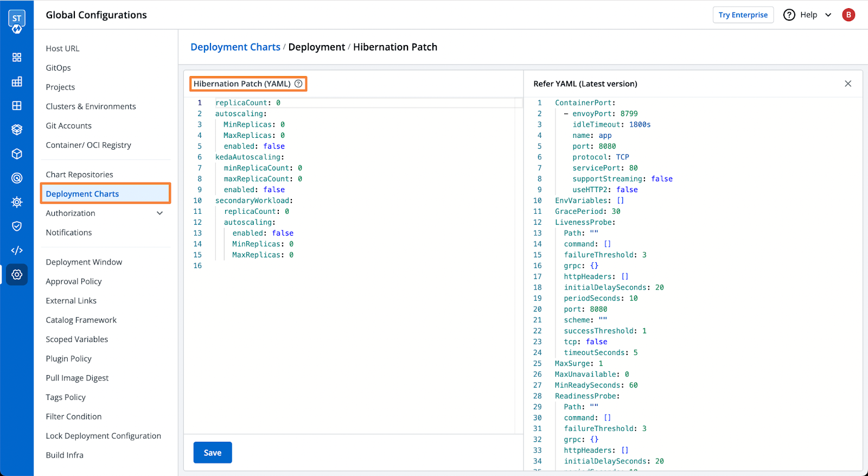Click Deployment Charts breadcrumb link
This screenshot has width=868, height=476.
[235, 47]
